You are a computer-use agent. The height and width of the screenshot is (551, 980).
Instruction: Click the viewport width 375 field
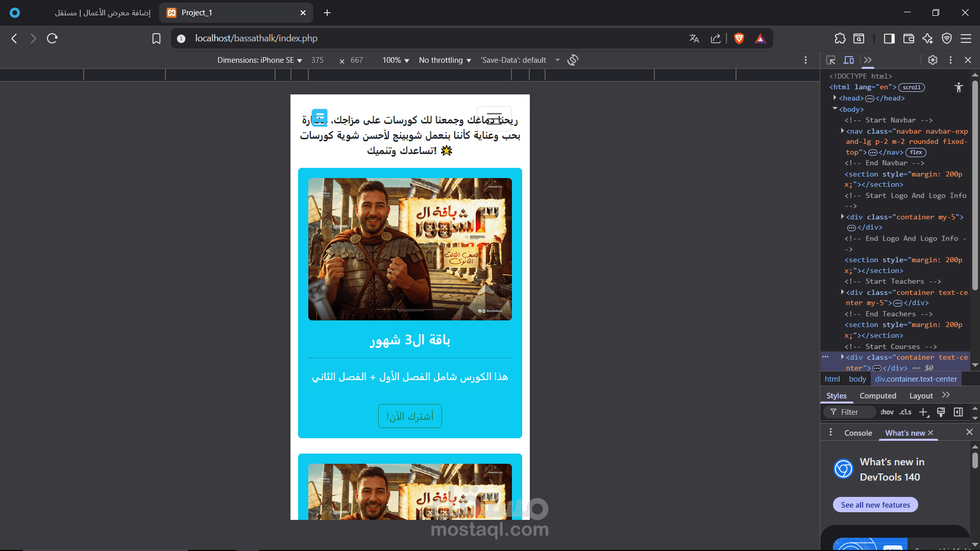(317, 60)
